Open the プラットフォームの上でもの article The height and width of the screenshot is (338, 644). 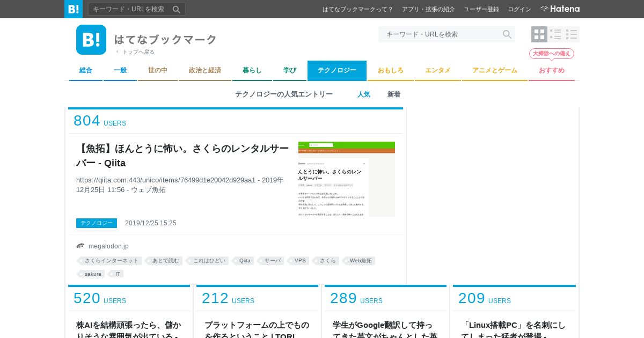click(257, 329)
